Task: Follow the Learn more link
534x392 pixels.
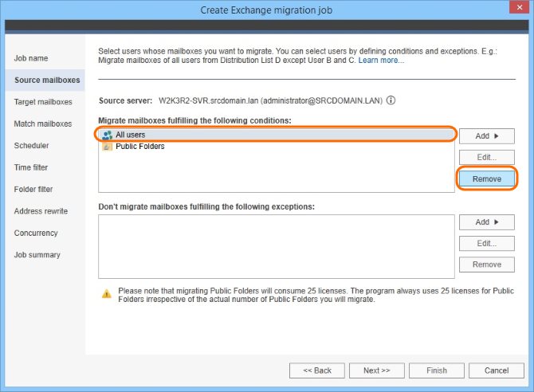Action: click(x=381, y=61)
